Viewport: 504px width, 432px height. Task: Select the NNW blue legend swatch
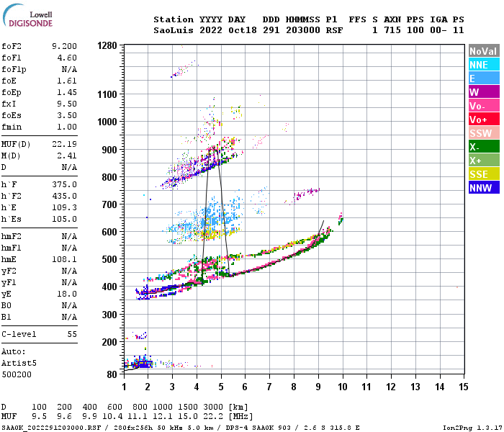484,188
